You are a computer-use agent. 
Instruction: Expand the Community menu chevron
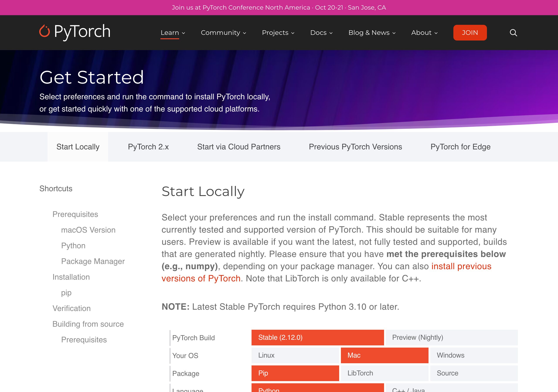pos(245,33)
